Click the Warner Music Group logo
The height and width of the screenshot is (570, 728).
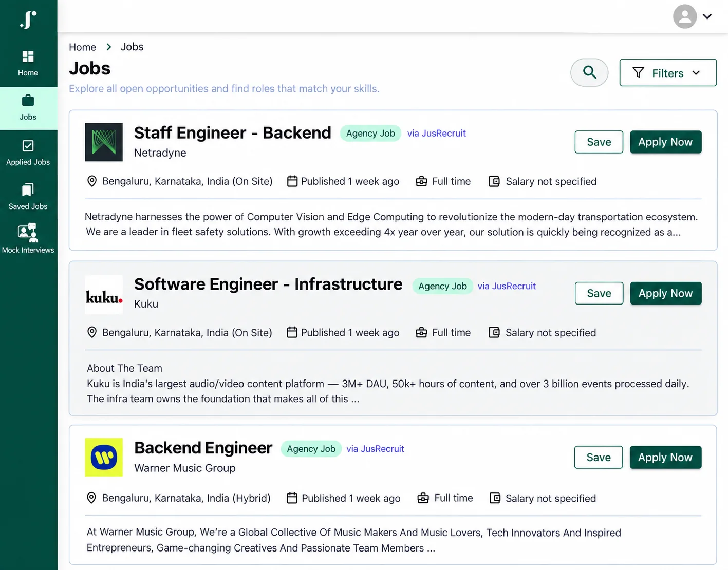pyautogui.click(x=104, y=457)
